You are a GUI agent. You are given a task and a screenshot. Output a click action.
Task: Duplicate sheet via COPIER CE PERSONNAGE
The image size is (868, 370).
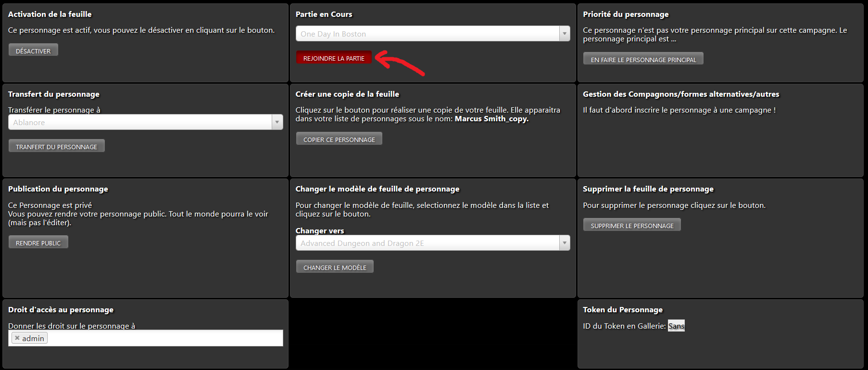339,139
